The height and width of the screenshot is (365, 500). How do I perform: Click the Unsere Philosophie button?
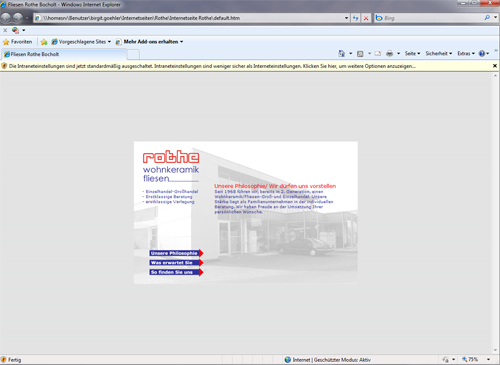pos(176,253)
